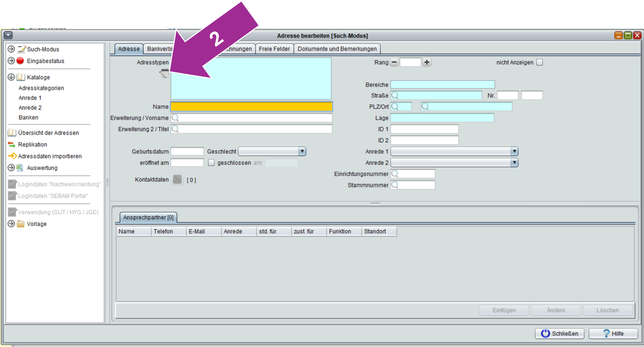Click the Adresstypen edit icon
The image size is (644, 347).
164,74
